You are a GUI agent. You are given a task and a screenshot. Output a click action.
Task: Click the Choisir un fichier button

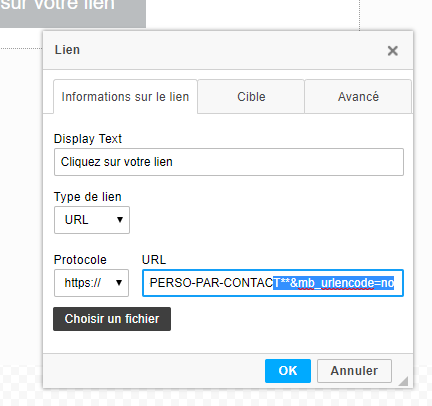pos(112,319)
